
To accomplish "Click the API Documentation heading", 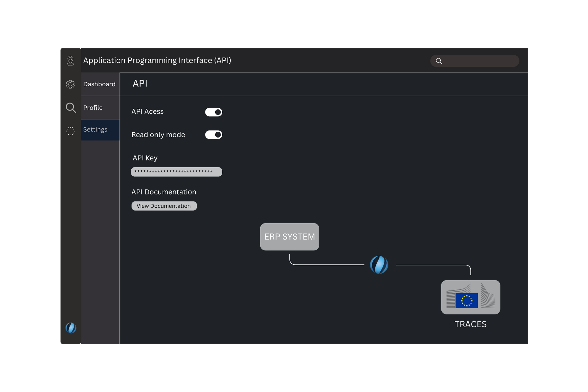I will [x=164, y=192].
